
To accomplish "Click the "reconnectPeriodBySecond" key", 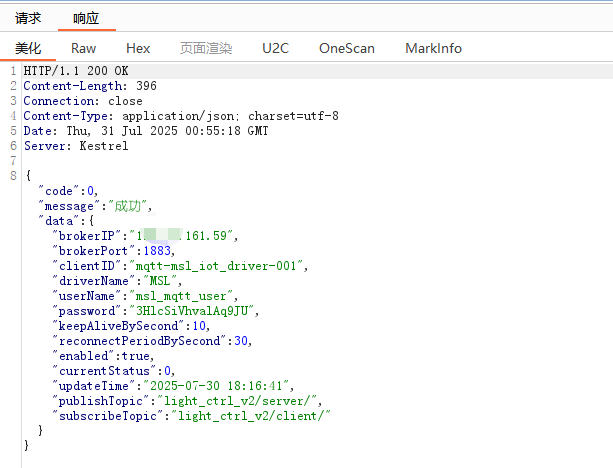I will tap(139, 341).
